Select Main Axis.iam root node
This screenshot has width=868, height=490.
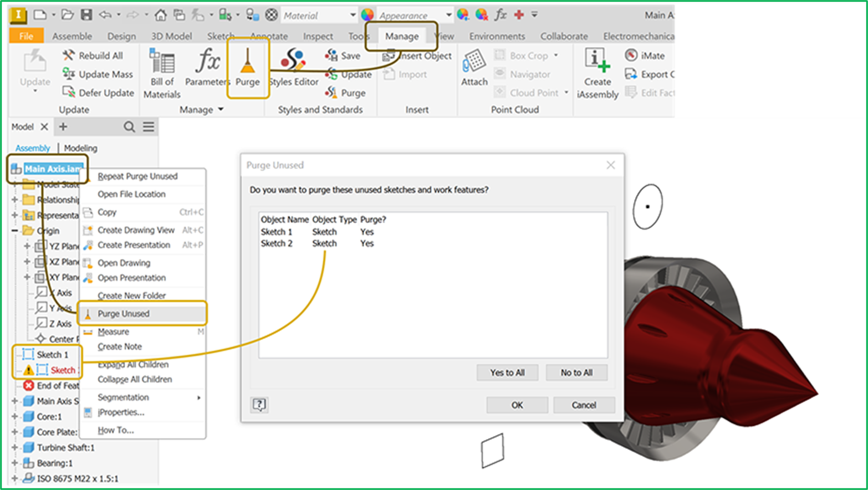pyautogui.click(x=53, y=169)
